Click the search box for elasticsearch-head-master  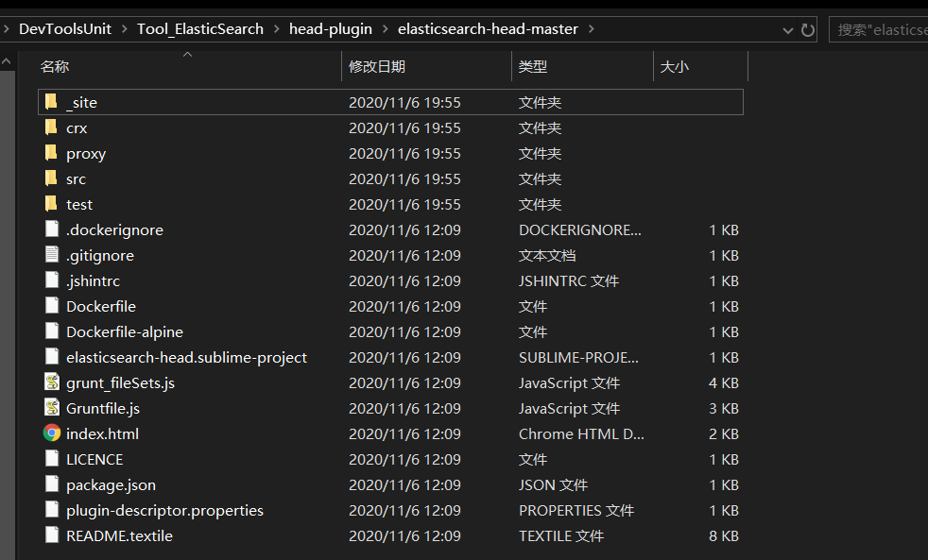(x=879, y=29)
